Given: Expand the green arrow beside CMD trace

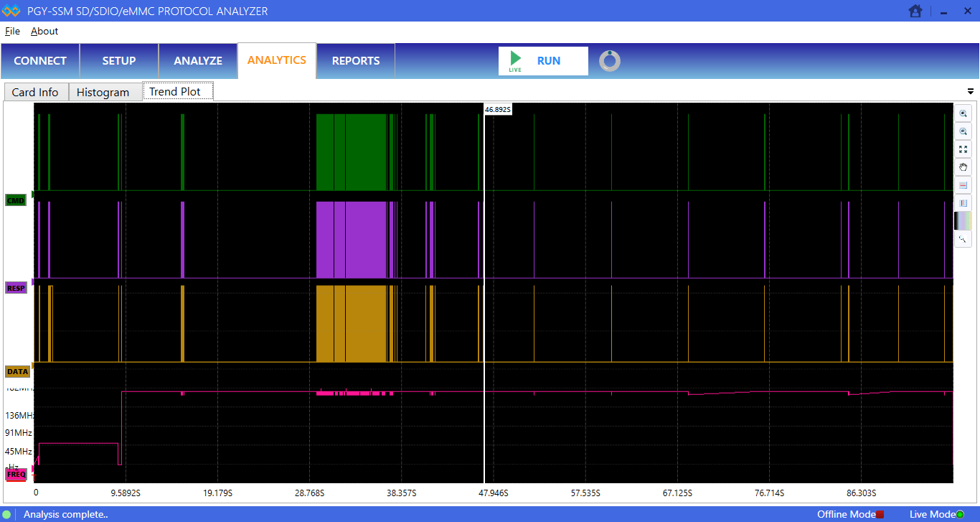Looking at the screenshot, I should click(x=32, y=194).
